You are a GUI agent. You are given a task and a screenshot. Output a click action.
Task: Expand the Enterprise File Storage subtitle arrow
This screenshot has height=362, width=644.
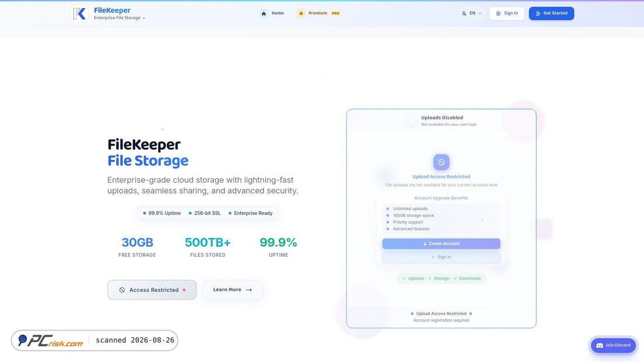(144, 18)
